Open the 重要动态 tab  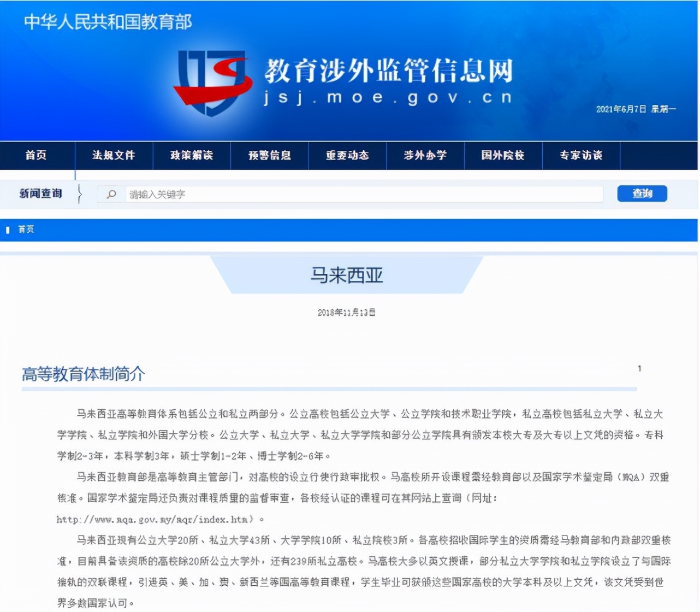click(348, 155)
